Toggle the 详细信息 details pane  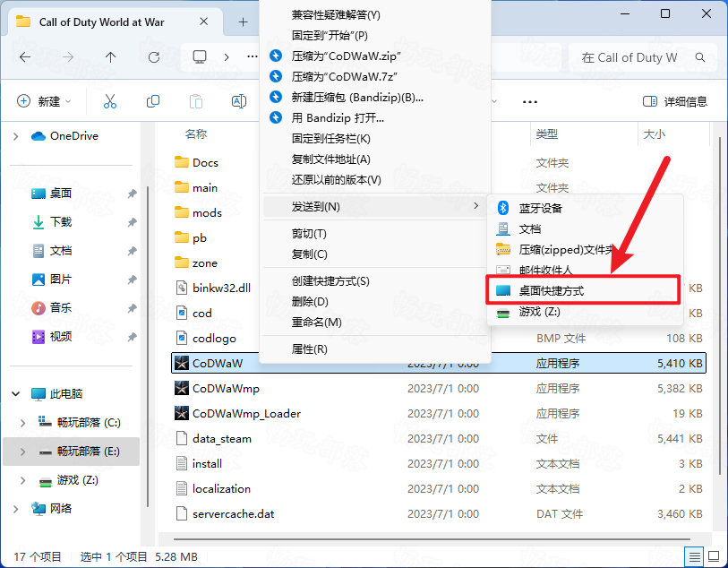click(x=674, y=101)
